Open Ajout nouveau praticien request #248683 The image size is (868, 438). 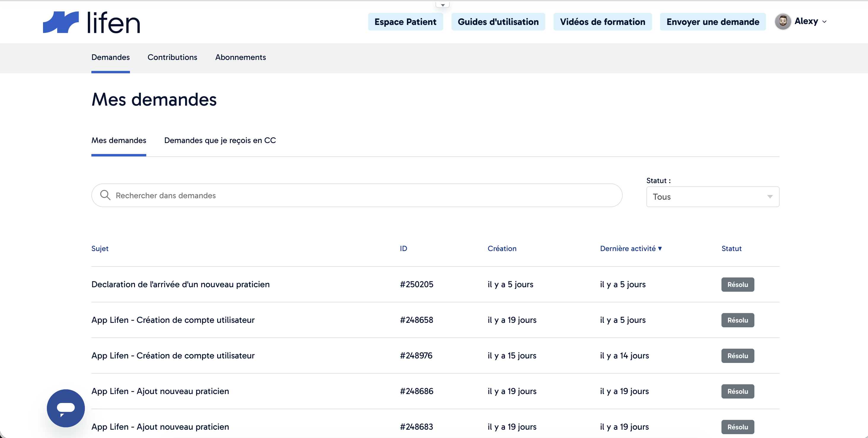pos(160,426)
